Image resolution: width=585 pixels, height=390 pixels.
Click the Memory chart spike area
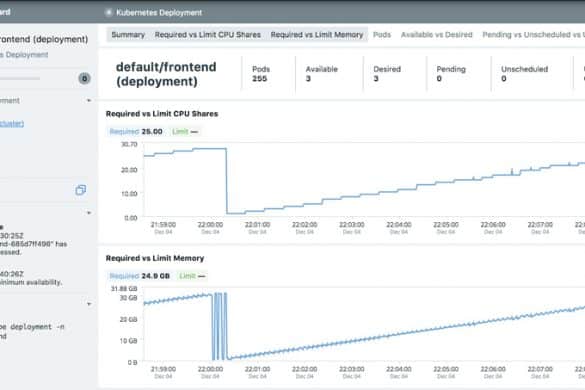(x=220, y=327)
